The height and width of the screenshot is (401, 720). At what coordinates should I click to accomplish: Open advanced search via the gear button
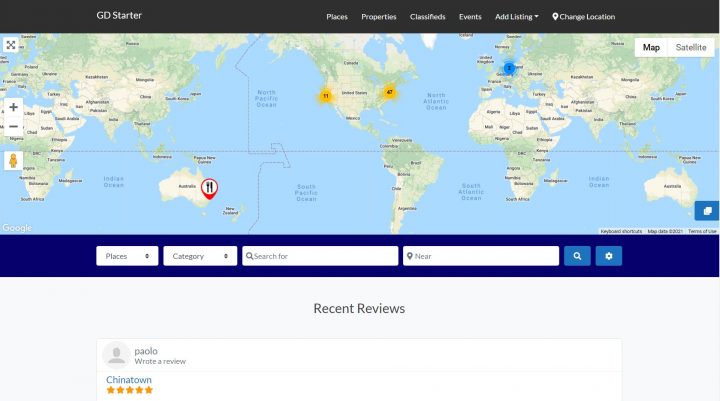(x=609, y=256)
